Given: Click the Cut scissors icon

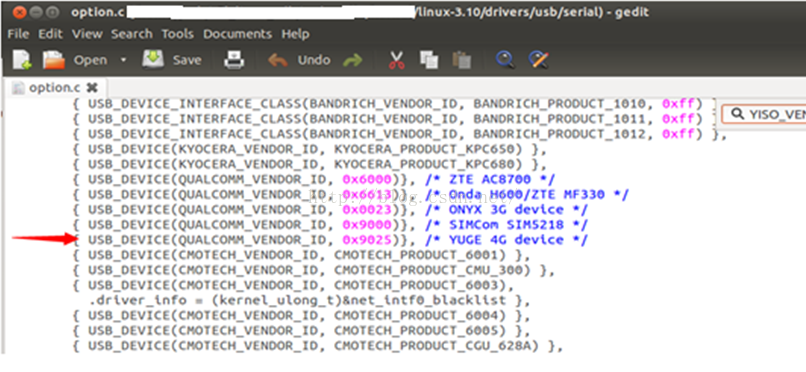Looking at the screenshot, I should (x=396, y=60).
